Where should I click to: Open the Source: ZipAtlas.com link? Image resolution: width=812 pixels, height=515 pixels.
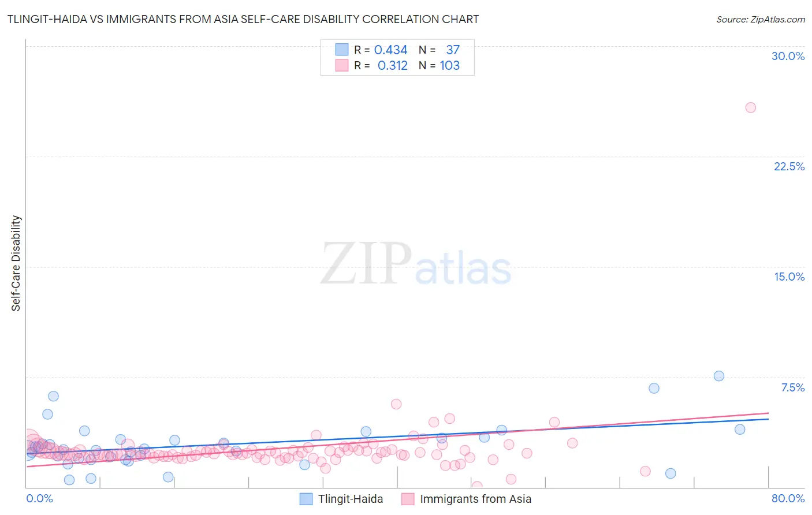(x=761, y=19)
